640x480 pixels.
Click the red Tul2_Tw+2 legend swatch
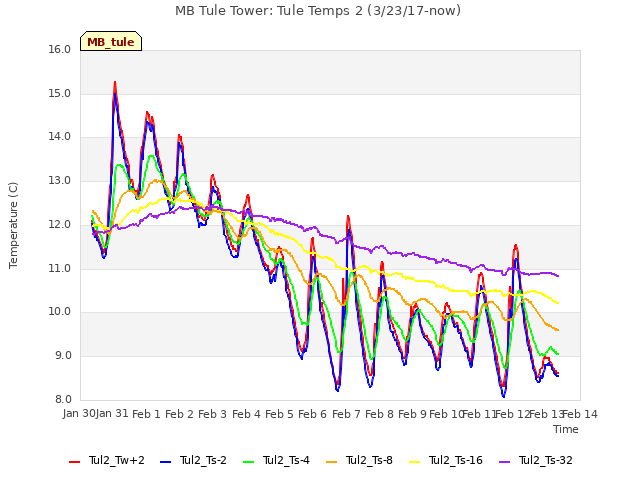[74, 462]
